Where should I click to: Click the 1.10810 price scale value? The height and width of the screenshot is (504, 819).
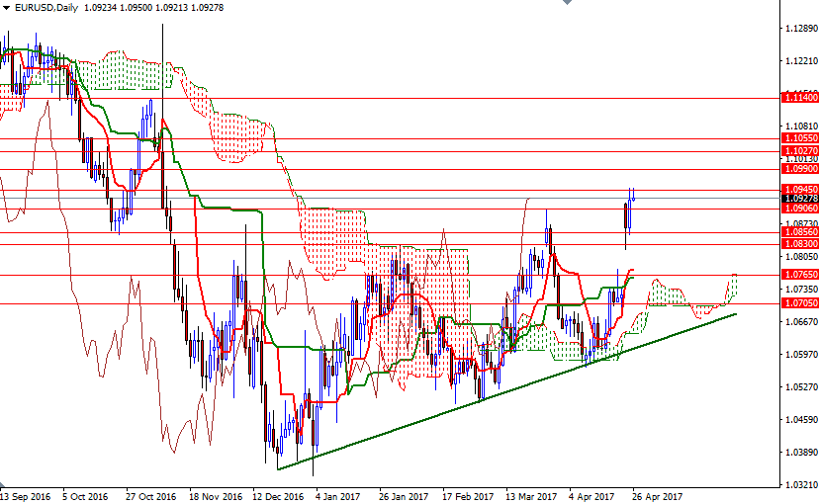pyautogui.click(x=802, y=126)
